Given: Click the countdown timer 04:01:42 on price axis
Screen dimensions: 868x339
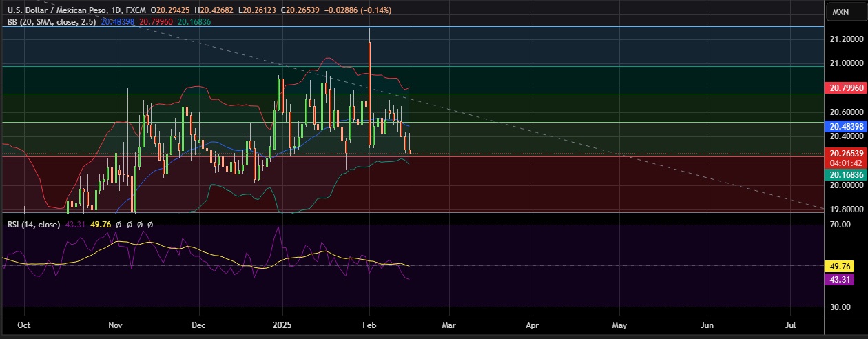Looking at the screenshot, I should [x=847, y=163].
